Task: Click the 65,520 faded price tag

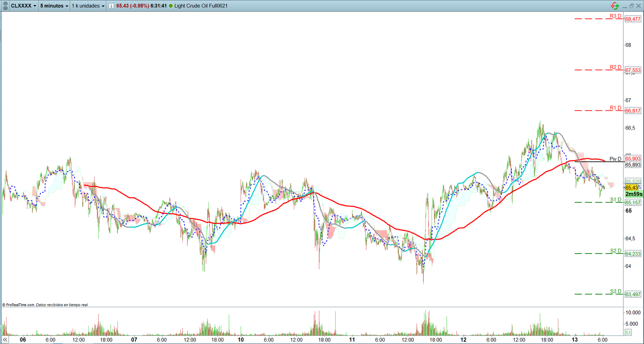Action: [x=633, y=181]
